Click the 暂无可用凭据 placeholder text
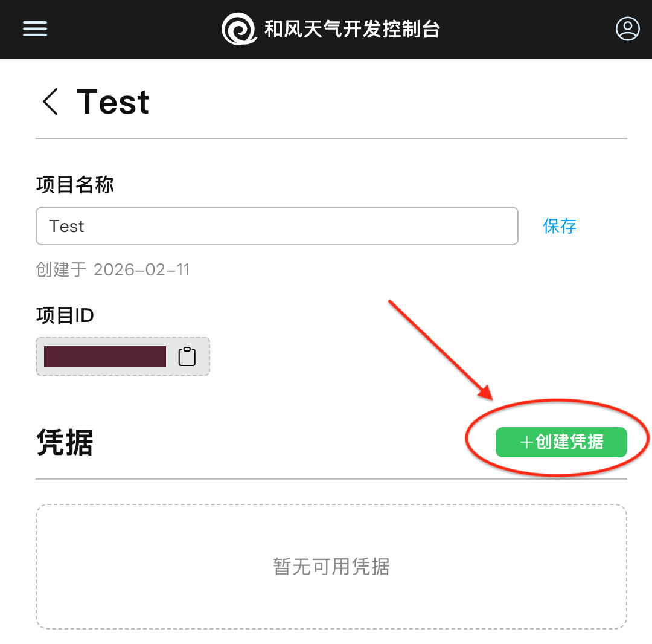 click(x=331, y=567)
